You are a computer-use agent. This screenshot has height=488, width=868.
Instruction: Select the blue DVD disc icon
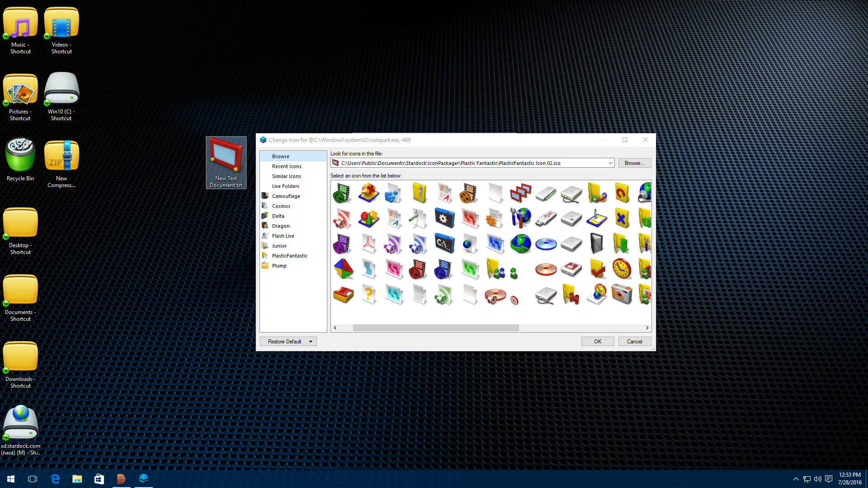tap(546, 244)
